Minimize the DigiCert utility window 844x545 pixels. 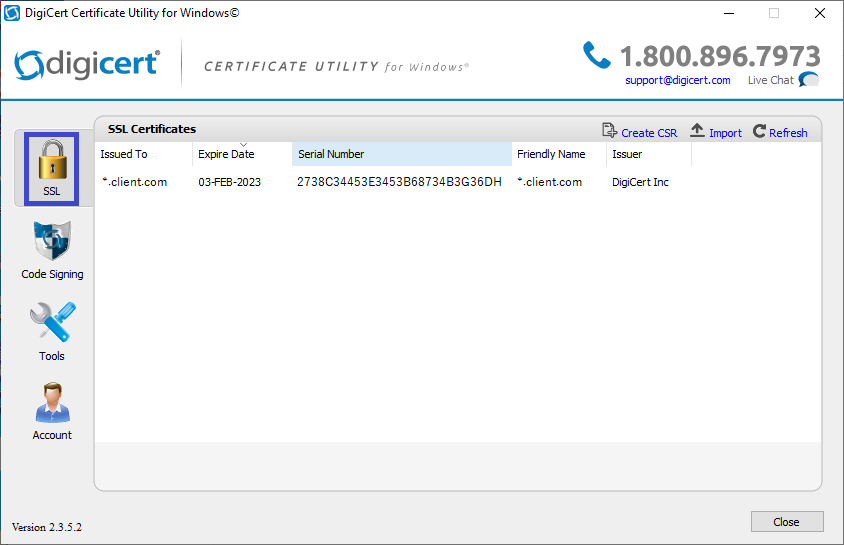point(729,13)
